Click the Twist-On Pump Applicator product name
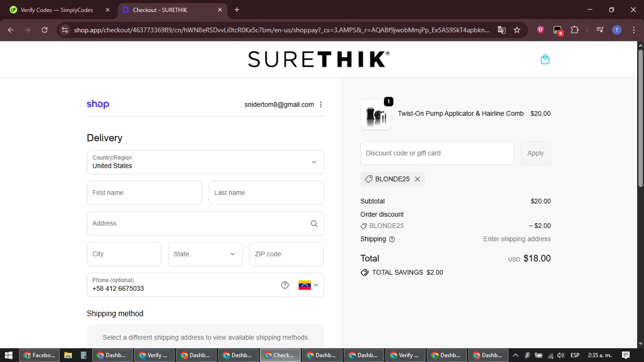The height and width of the screenshot is (362, 644). pyautogui.click(x=461, y=114)
